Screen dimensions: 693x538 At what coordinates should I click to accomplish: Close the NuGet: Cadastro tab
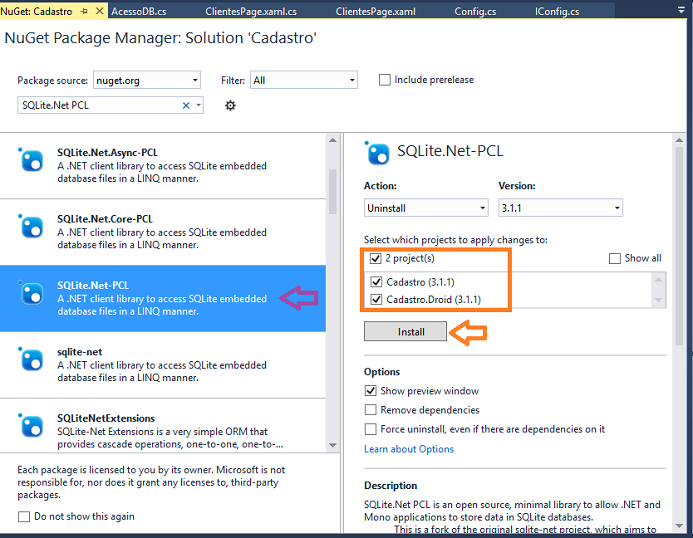(99, 11)
